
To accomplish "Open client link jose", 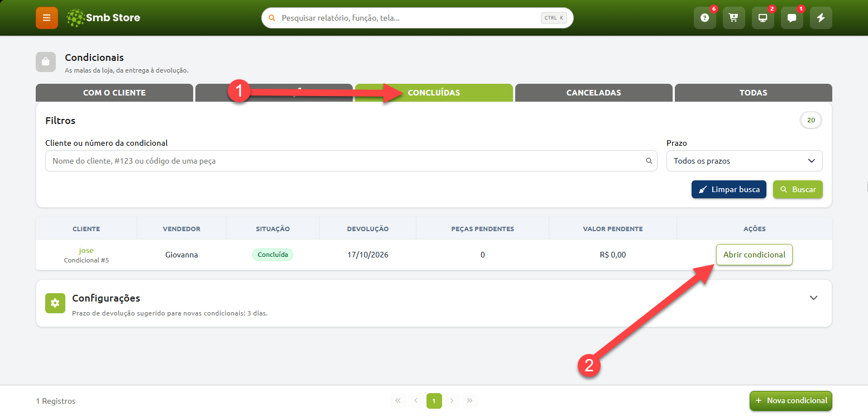I will click(86, 250).
